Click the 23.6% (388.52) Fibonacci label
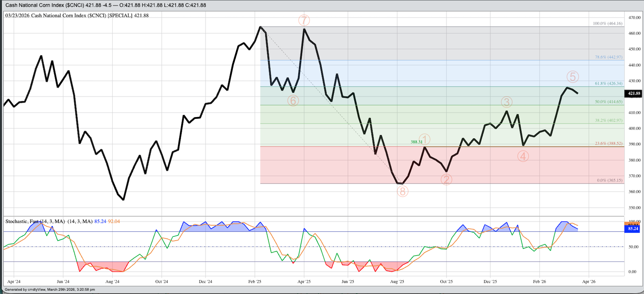This screenshot has width=644, height=294. pyautogui.click(x=608, y=144)
